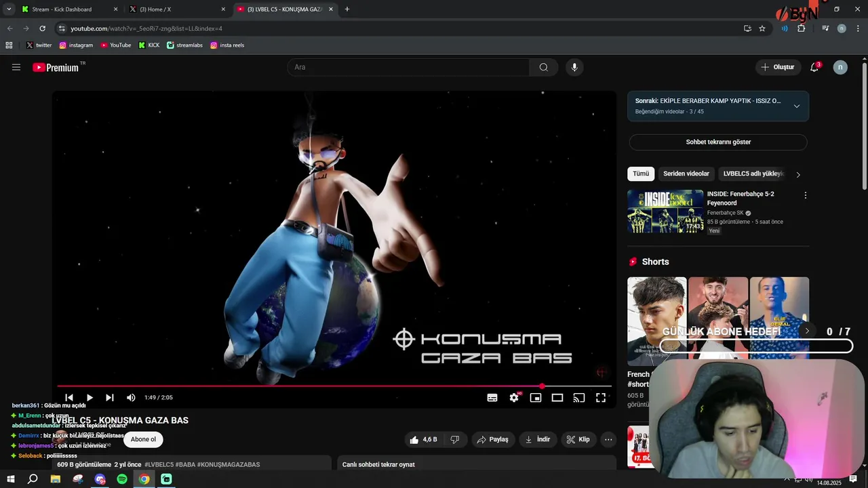Enable miniplayer mode
The image size is (868, 488).
[x=536, y=398]
